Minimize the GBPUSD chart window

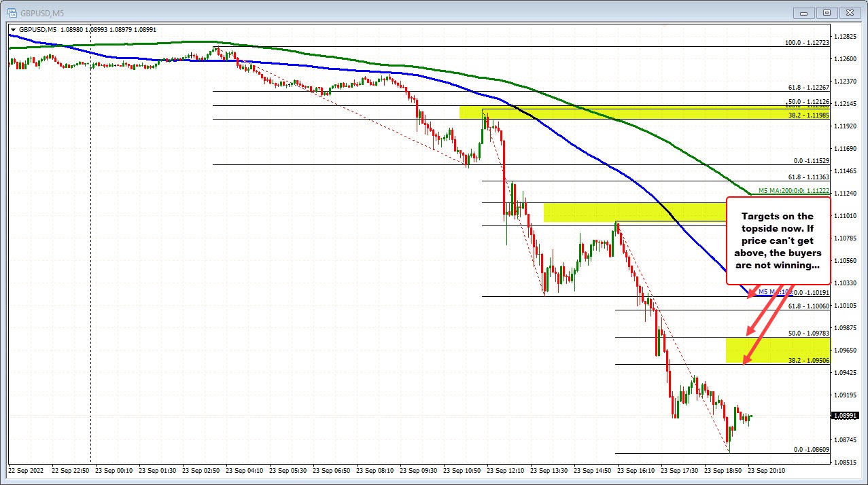pos(803,12)
